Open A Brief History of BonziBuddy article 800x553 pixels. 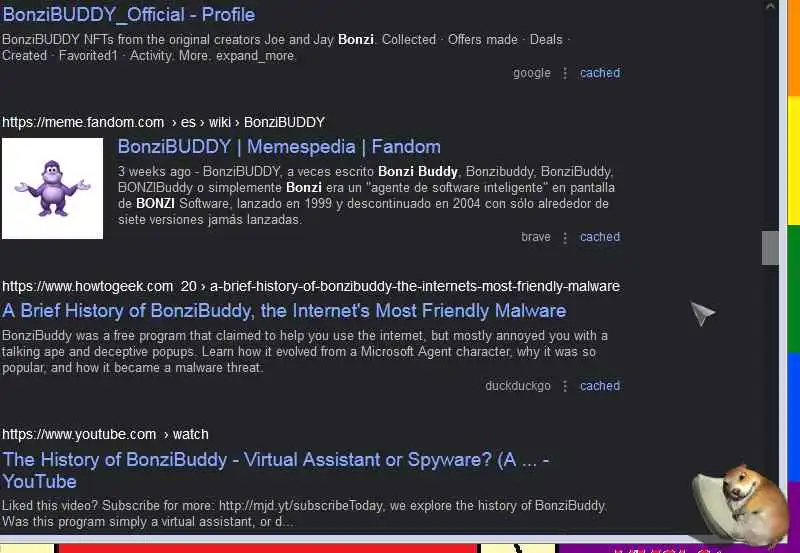284,311
